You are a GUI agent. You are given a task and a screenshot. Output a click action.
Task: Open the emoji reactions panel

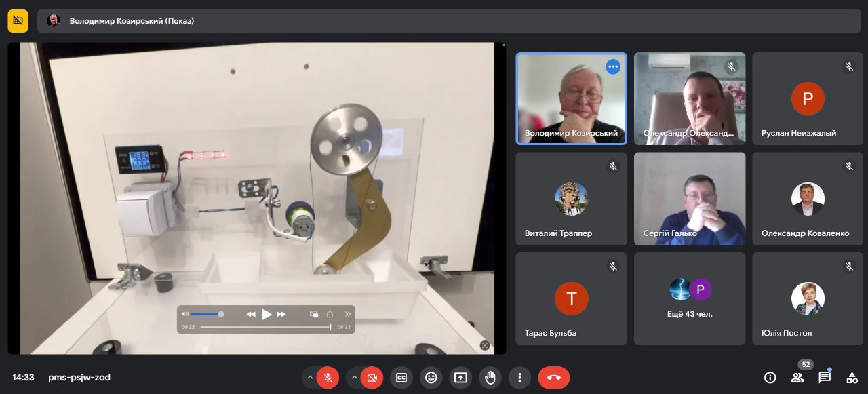point(431,377)
